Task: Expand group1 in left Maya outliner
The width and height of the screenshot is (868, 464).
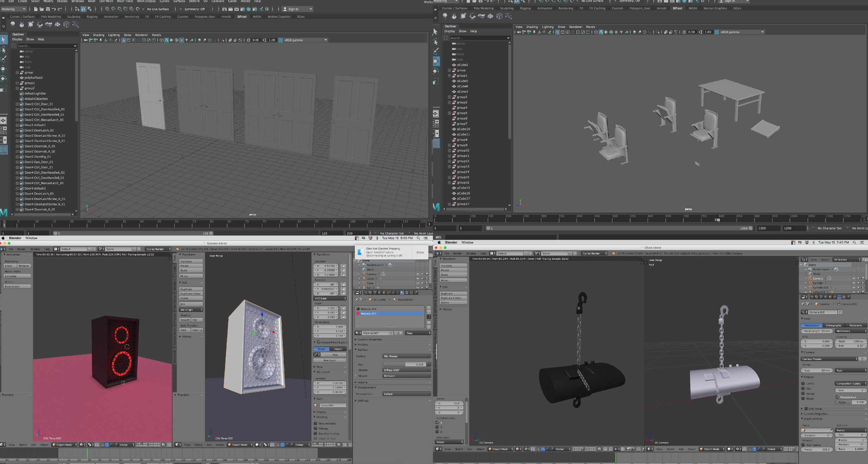Action: point(17,83)
